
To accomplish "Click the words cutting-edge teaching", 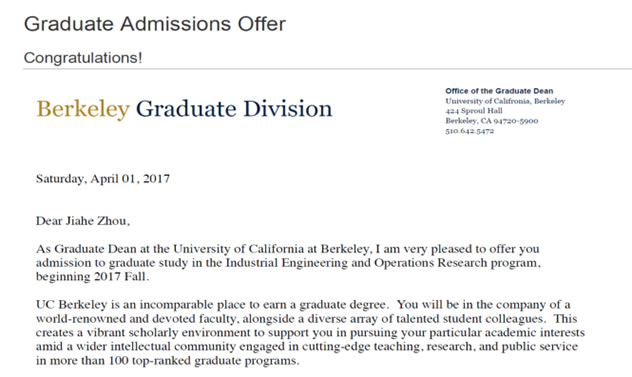I will click(361, 346).
